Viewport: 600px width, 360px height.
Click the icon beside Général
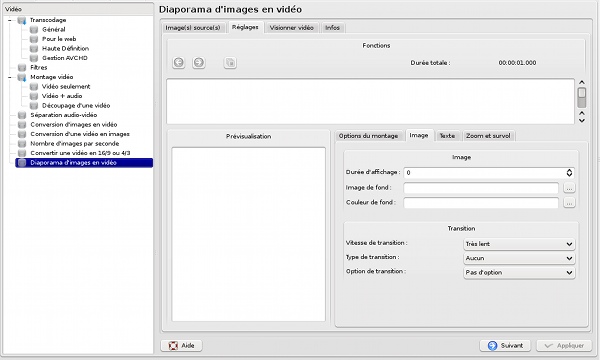[x=34, y=29]
